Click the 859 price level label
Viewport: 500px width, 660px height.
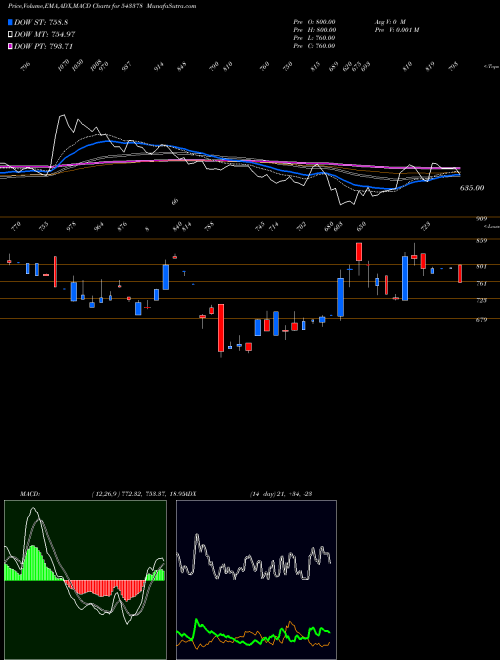[x=481, y=241]
